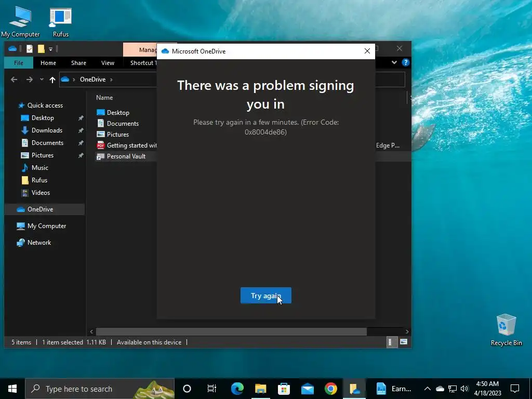Image resolution: width=532 pixels, height=399 pixels.
Task: Open the Earn... taskbar document
Action: (394, 389)
